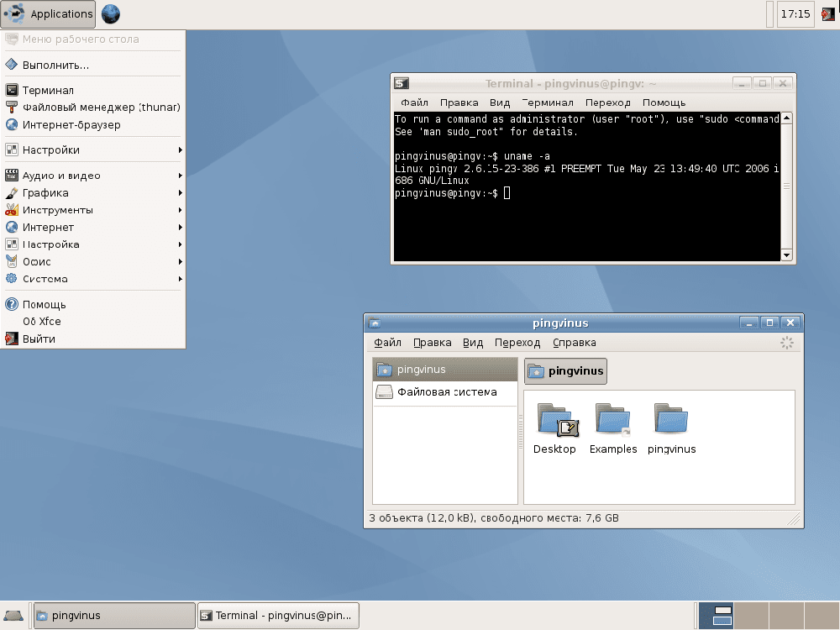Switch to pingvinus taskbar button

[114, 616]
